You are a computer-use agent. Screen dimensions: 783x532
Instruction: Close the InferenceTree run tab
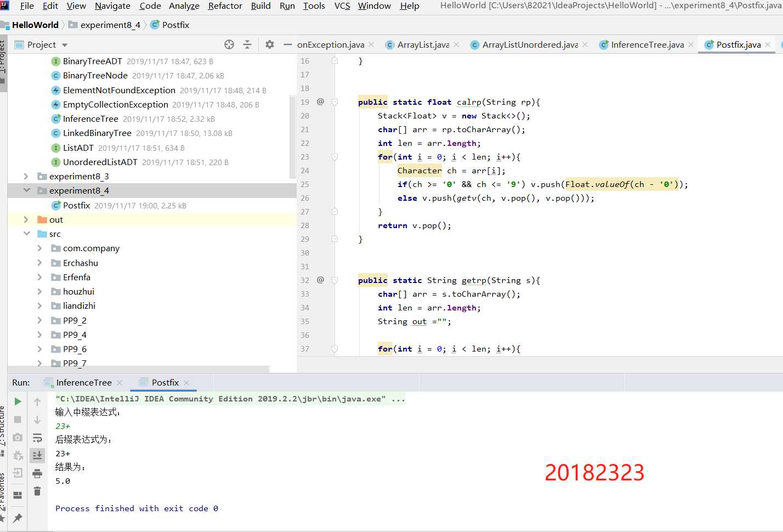tap(120, 382)
